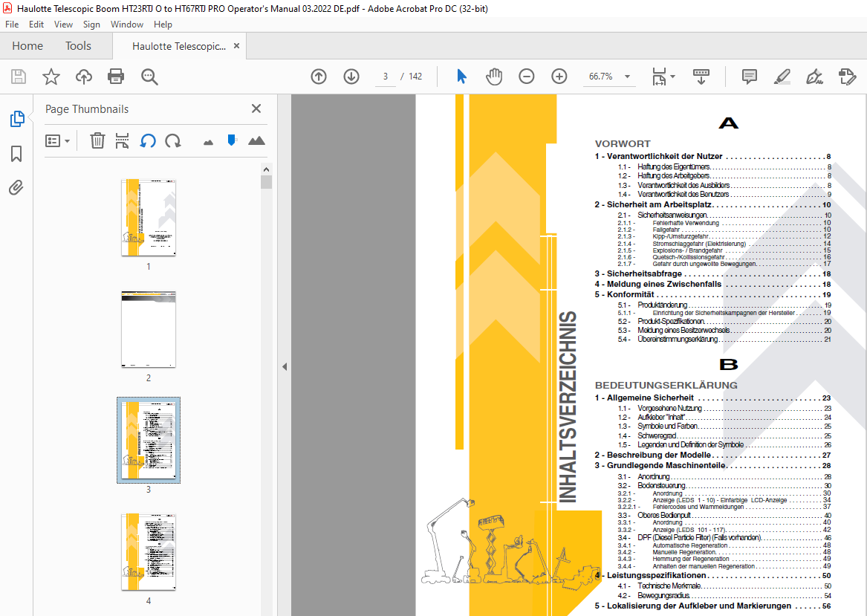The image size is (867, 616).
Task: Go to the previous page with the up arrow
Action: click(x=319, y=77)
